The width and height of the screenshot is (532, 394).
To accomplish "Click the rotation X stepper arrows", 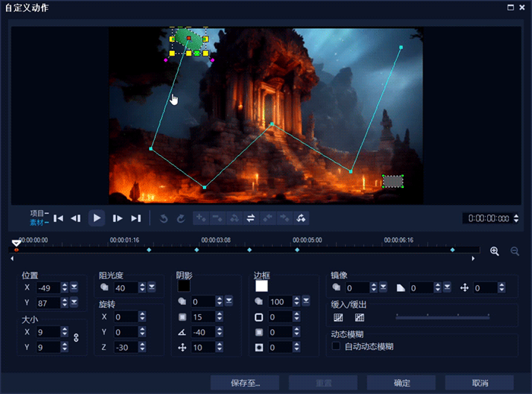I will (142, 317).
